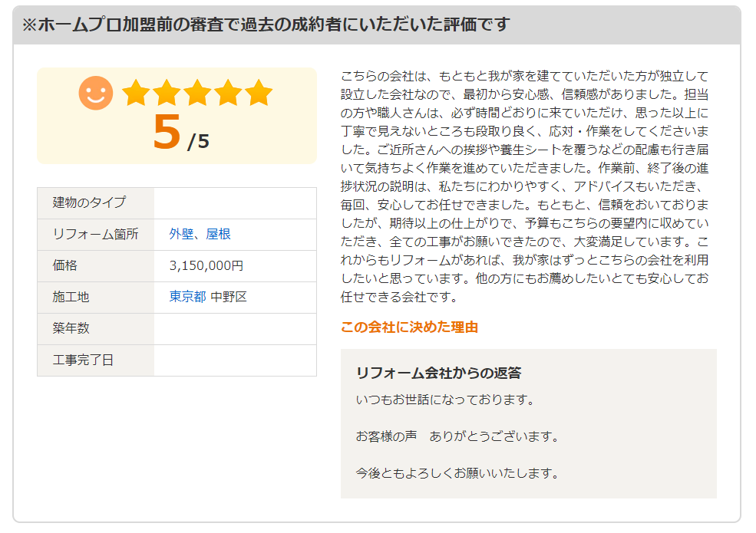Click the large 5 rating score
The image size is (756, 533).
point(167,133)
